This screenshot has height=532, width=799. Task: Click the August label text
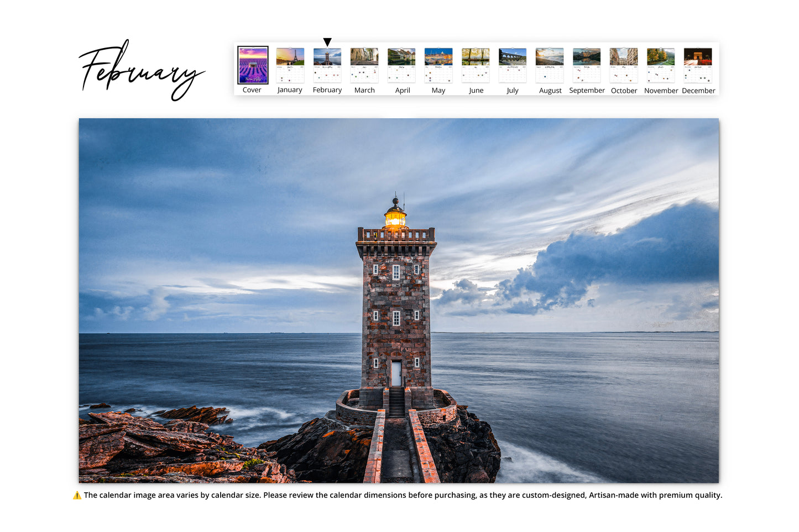click(x=550, y=91)
